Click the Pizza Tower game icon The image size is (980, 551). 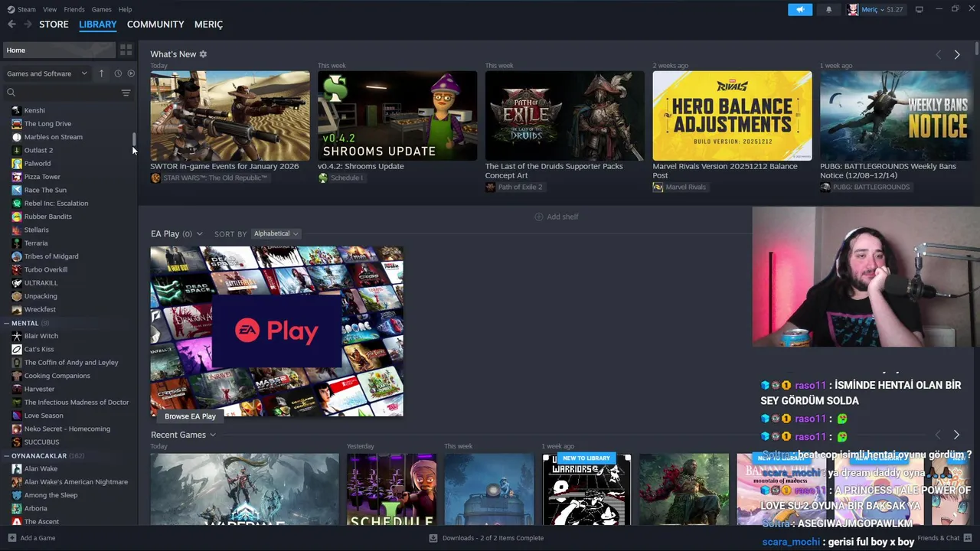point(16,177)
